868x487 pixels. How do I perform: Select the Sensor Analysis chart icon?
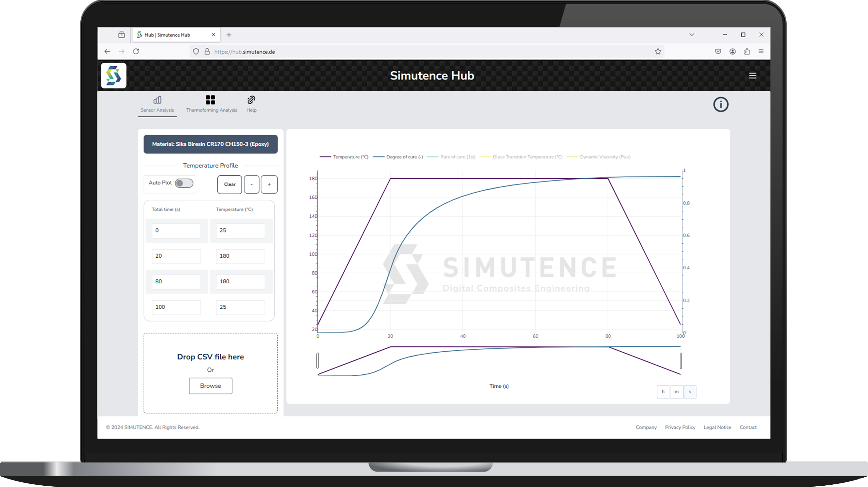pyautogui.click(x=157, y=100)
